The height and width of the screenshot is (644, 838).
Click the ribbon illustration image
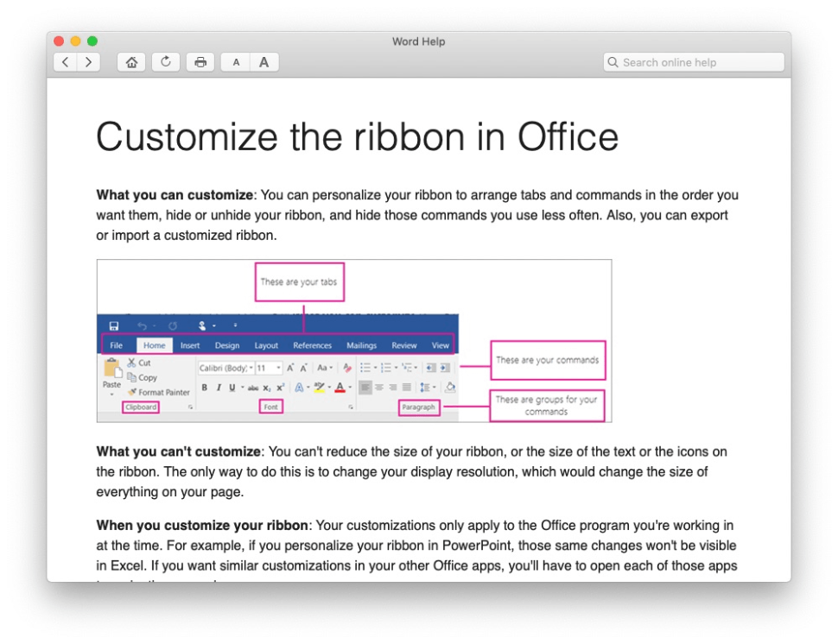click(354, 341)
